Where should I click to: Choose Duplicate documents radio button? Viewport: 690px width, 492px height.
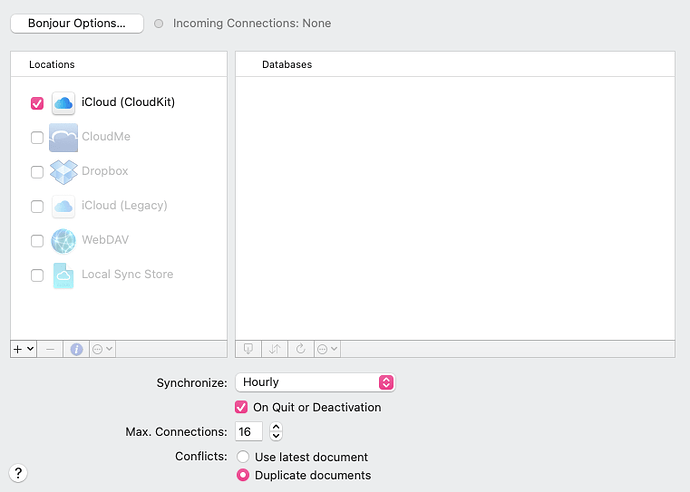[243, 475]
